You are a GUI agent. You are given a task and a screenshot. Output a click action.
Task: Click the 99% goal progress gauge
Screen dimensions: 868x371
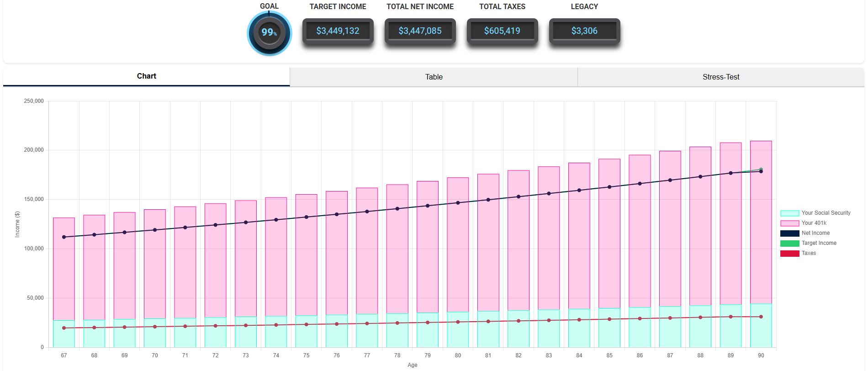coord(269,33)
